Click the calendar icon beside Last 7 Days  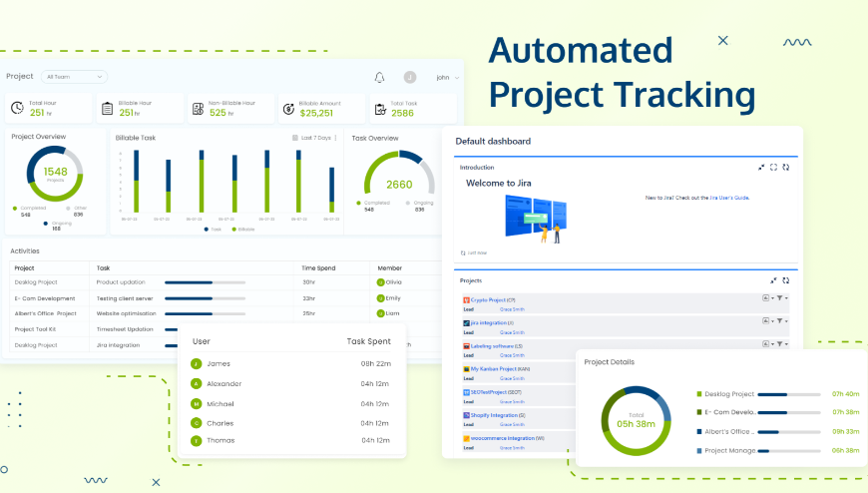[x=295, y=138]
